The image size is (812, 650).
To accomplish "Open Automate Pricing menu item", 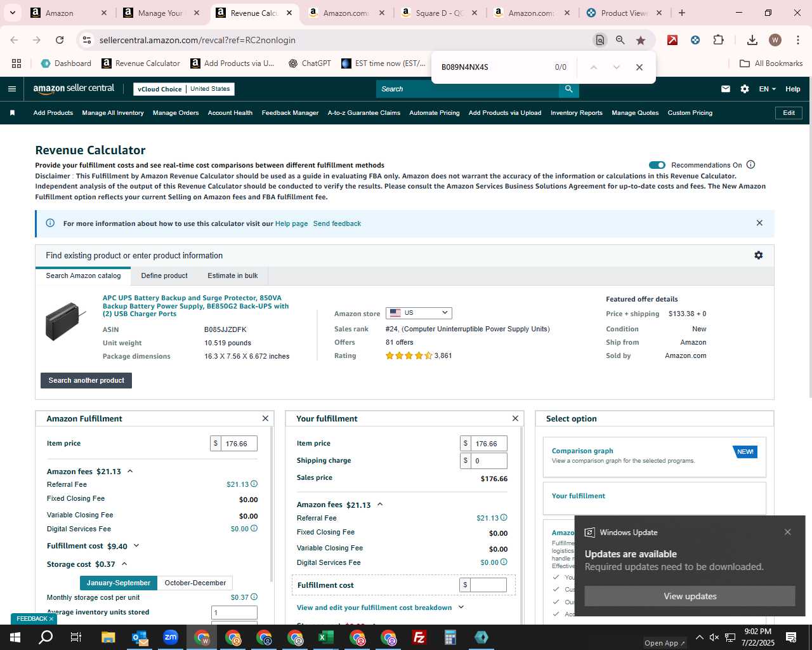I will point(435,113).
